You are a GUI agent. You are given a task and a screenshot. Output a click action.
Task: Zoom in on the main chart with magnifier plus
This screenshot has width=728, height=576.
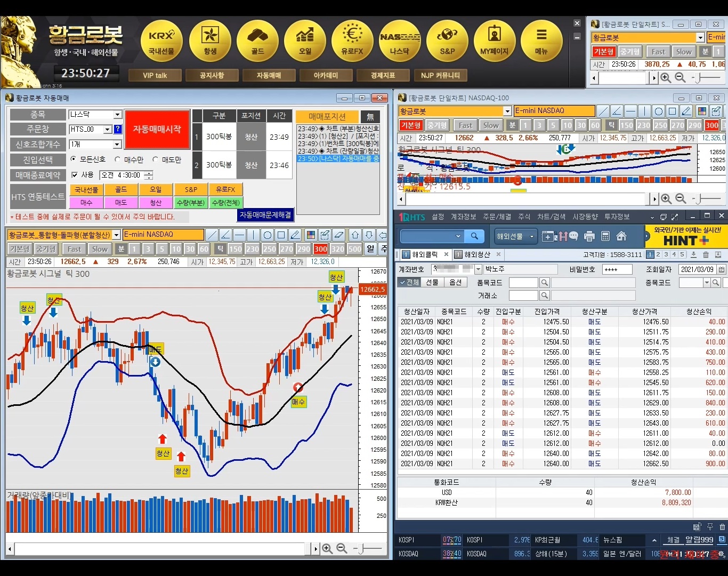tap(327, 548)
